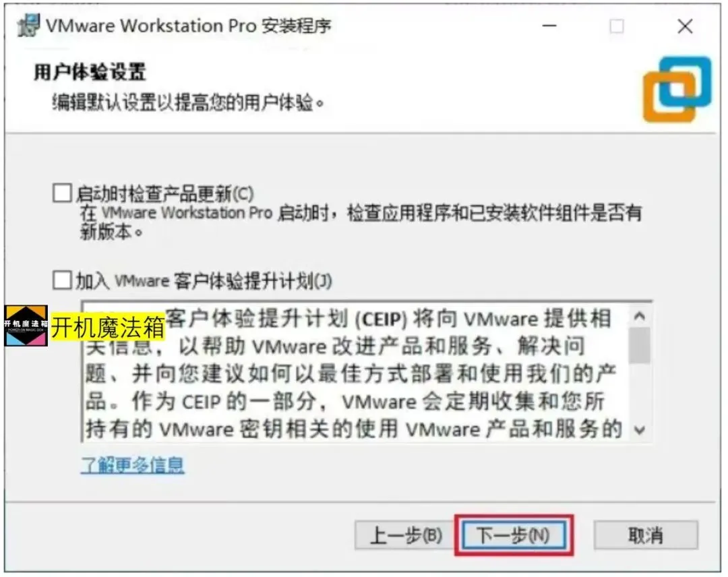Enable 启动时检查产品更新 checkbox
The image size is (728, 577).
(62, 193)
